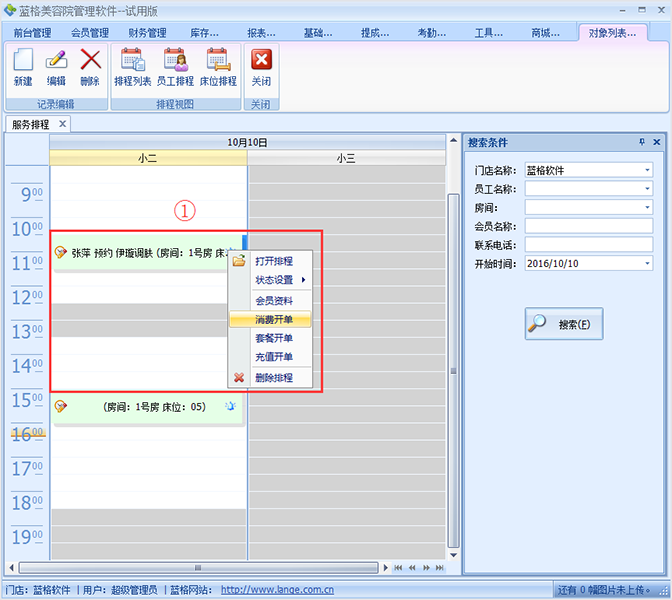Click the left arrow of horizontal scrollbar

coord(12,567)
